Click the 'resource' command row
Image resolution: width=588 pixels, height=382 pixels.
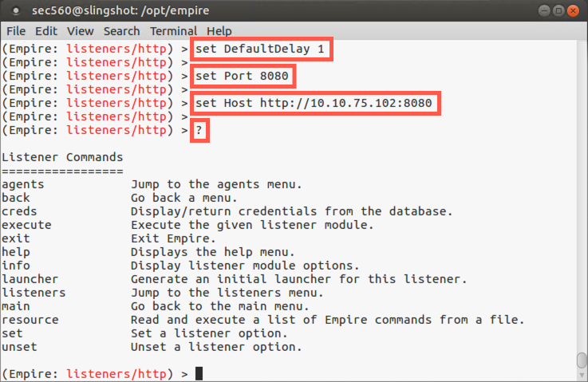pyautogui.click(x=262, y=320)
